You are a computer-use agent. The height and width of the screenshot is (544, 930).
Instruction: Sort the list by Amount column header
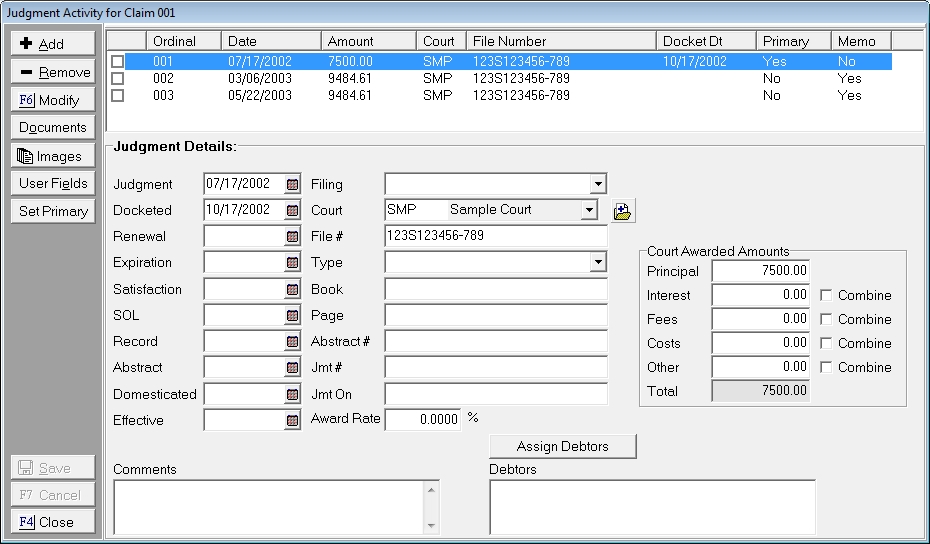click(368, 41)
